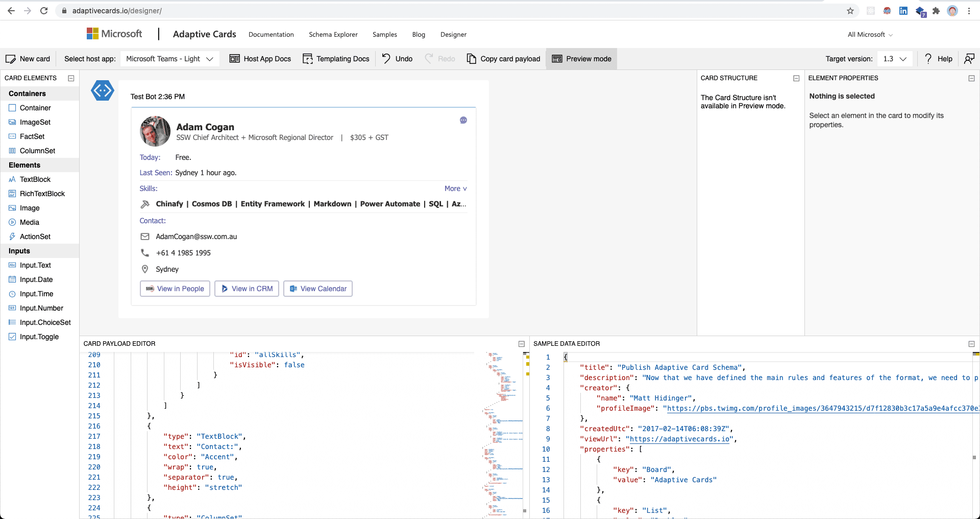The height and width of the screenshot is (519, 980).
Task: Open Host App Docs
Action: click(x=260, y=59)
